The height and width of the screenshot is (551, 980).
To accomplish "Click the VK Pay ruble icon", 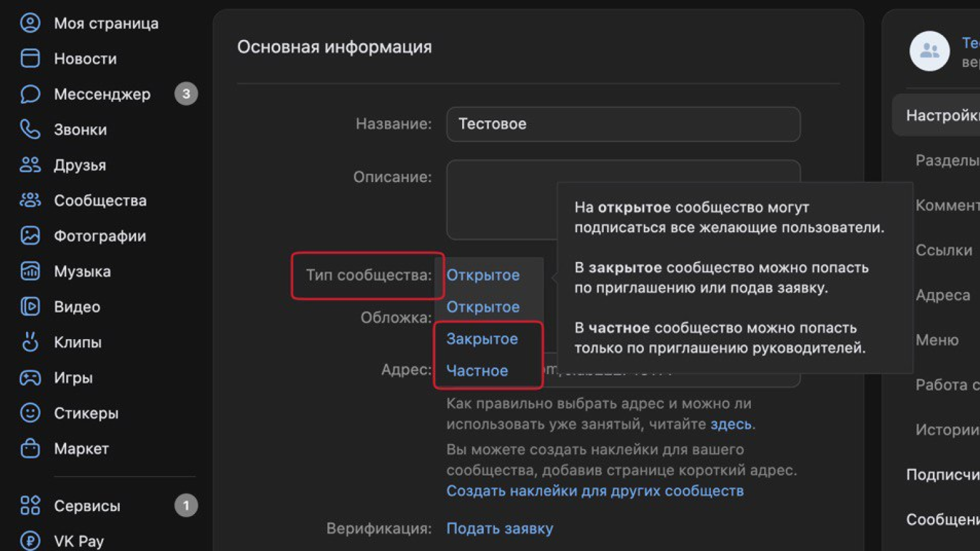I will tap(30, 541).
